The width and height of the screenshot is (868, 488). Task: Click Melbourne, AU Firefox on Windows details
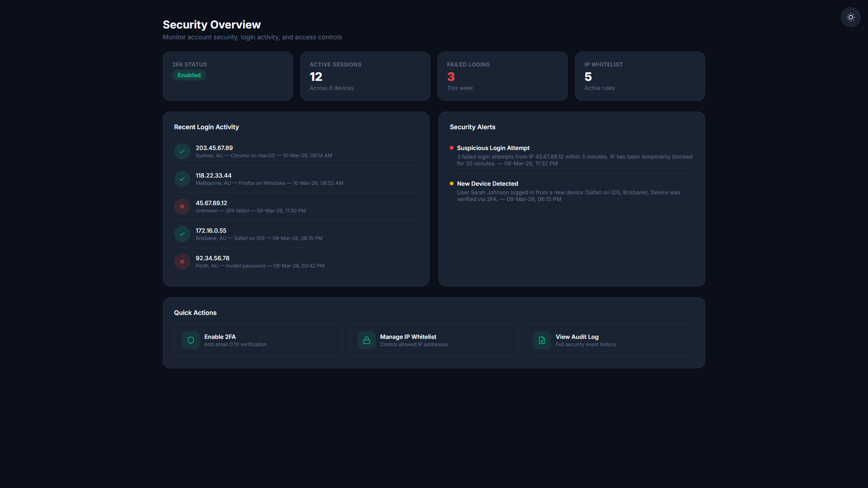tap(269, 183)
